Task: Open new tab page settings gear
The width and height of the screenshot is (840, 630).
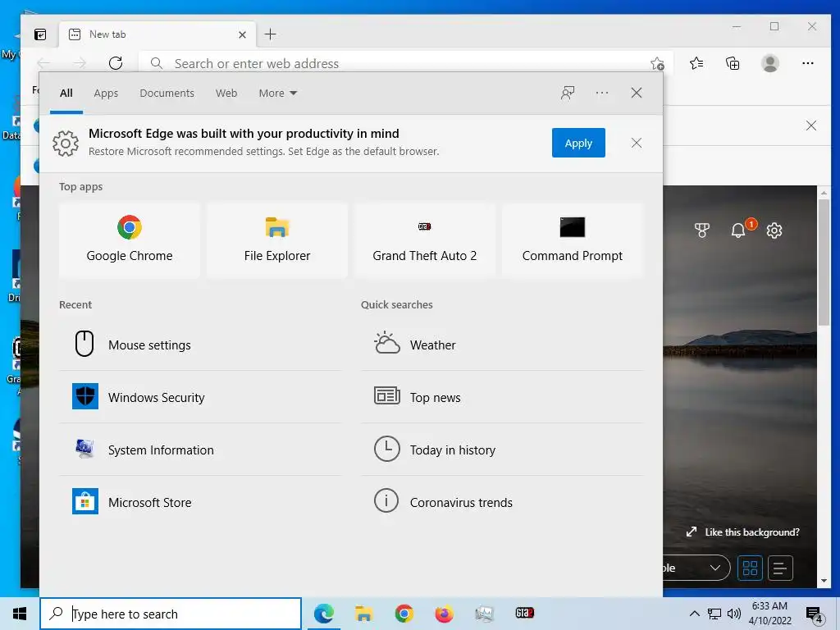Action: click(774, 231)
